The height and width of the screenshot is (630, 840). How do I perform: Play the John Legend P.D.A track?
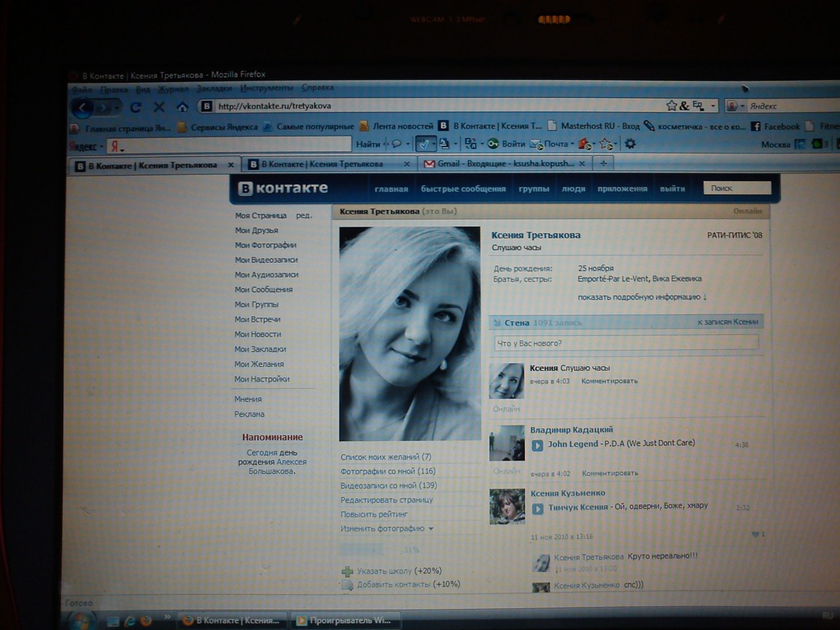(x=537, y=445)
